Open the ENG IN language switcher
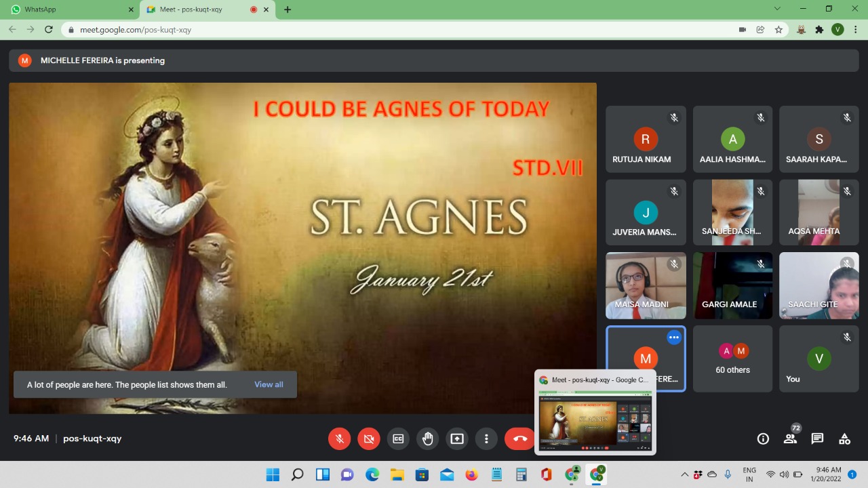 749,474
